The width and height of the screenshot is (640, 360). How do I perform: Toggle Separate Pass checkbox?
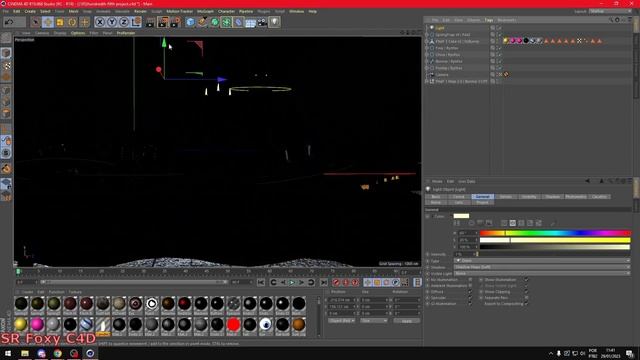[x=526, y=298]
